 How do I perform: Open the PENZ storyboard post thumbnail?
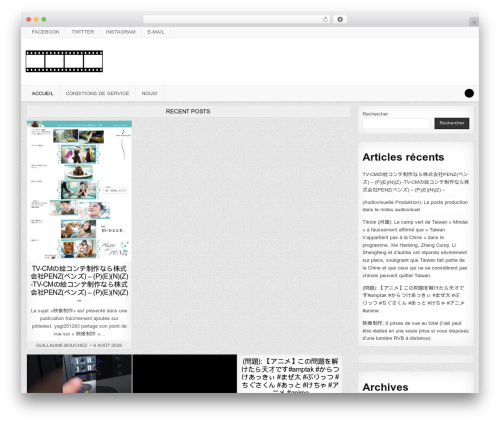pyautogui.click(x=79, y=190)
